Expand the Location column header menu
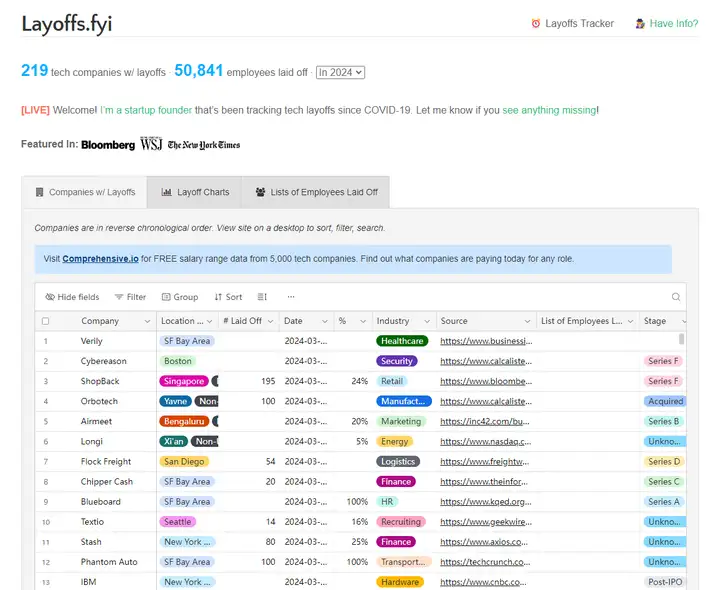 coord(209,321)
